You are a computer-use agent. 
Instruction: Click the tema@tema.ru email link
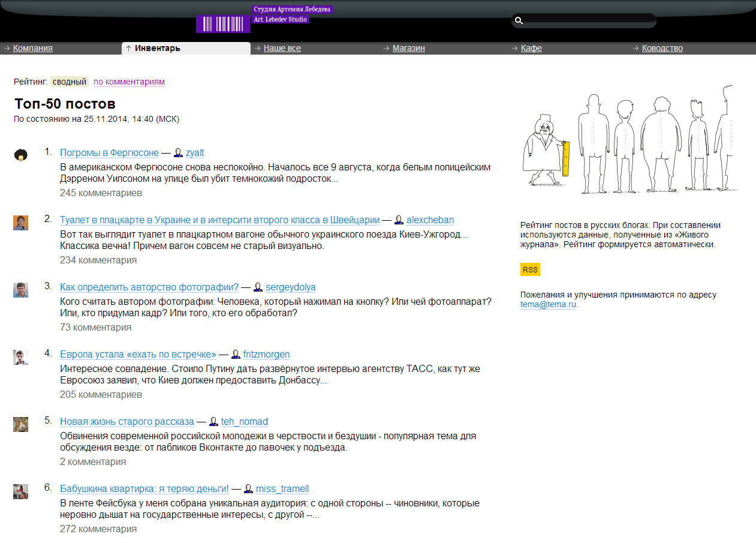[549, 305]
